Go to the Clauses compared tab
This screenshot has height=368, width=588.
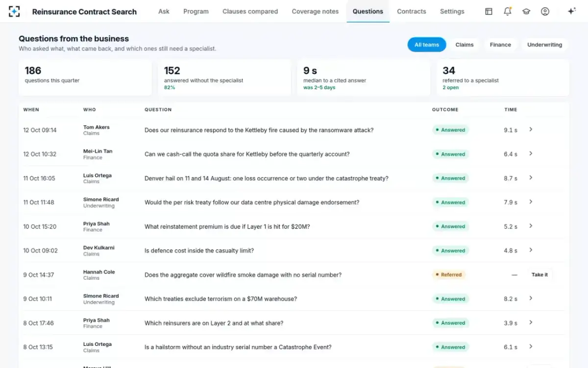point(250,11)
